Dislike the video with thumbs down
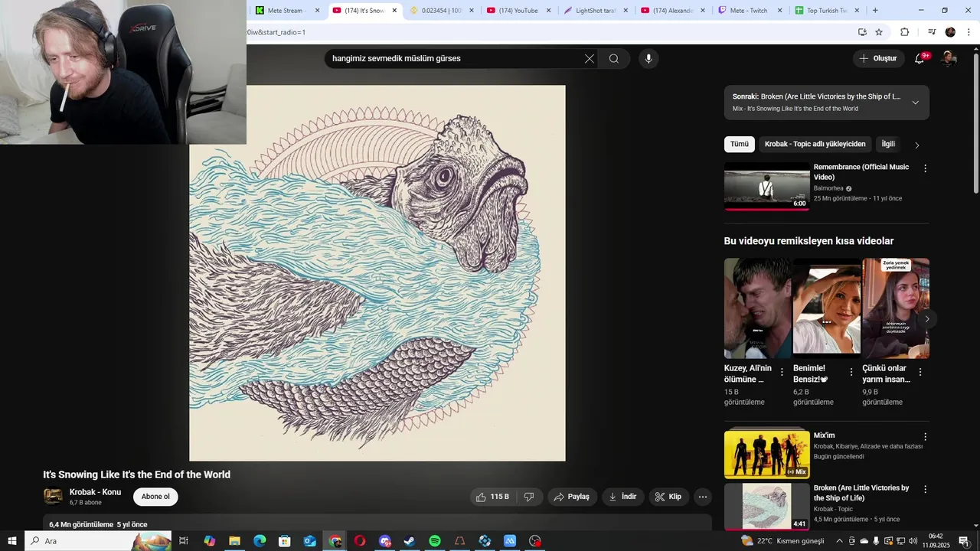980x551 pixels. point(529,497)
